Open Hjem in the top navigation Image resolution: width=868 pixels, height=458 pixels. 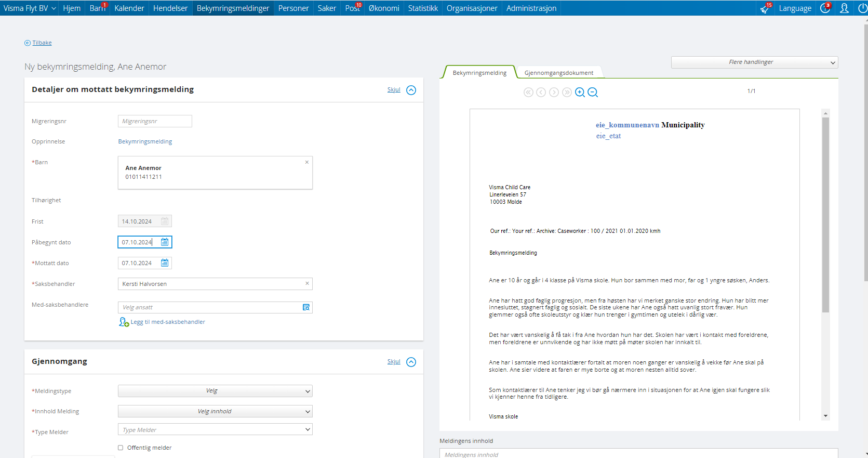tap(72, 8)
